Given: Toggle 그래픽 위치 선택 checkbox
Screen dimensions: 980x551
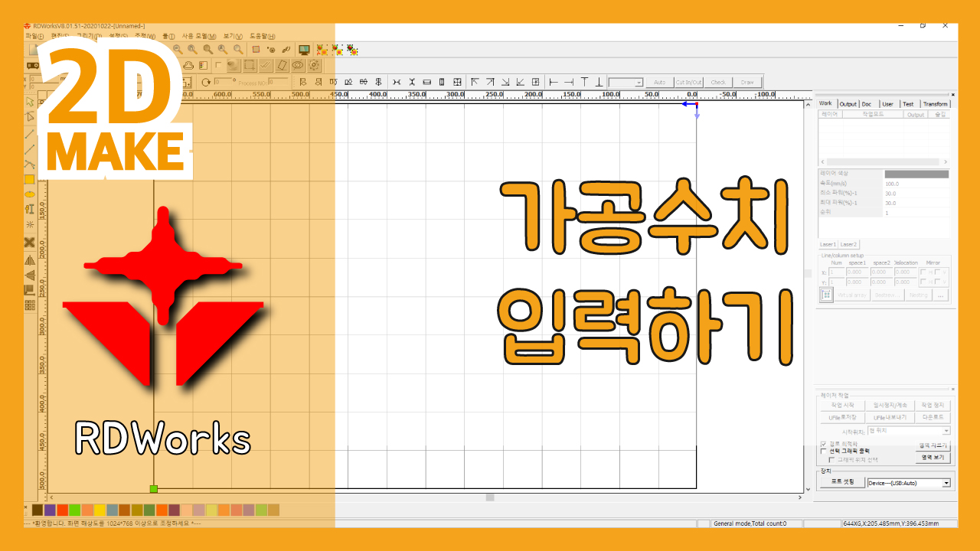Looking at the screenshot, I should tap(831, 460).
